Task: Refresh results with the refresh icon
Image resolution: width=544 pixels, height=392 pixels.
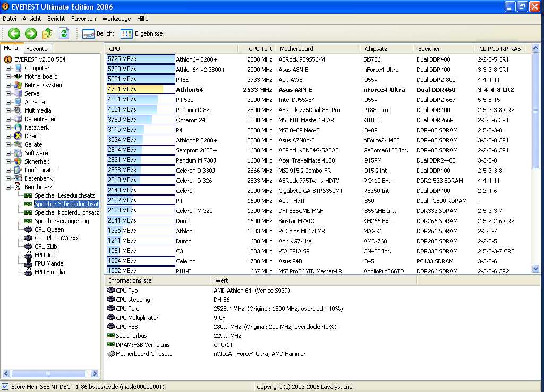Action: [x=64, y=33]
